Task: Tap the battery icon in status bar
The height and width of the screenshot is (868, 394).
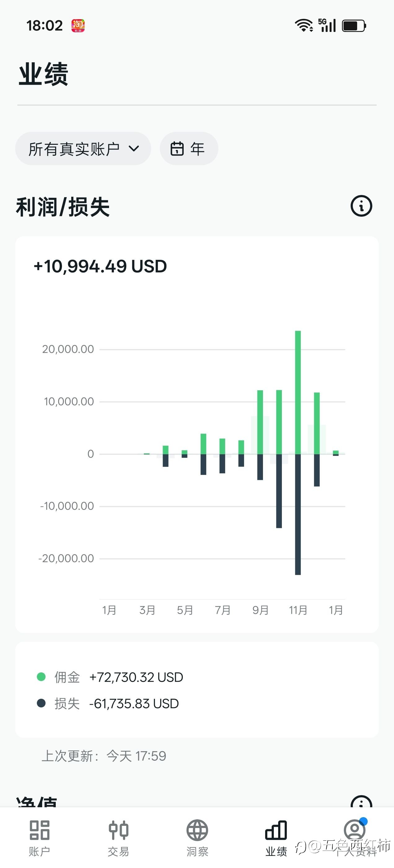Action: click(354, 26)
